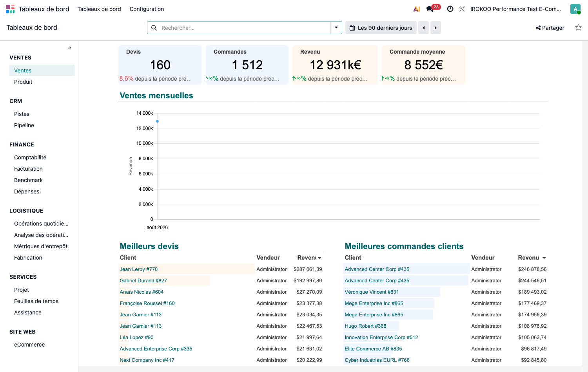The width and height of the screenshot is (588, 372).
Task: Collapse the sidebar with double chevron icon
Action: pos(70,48)
